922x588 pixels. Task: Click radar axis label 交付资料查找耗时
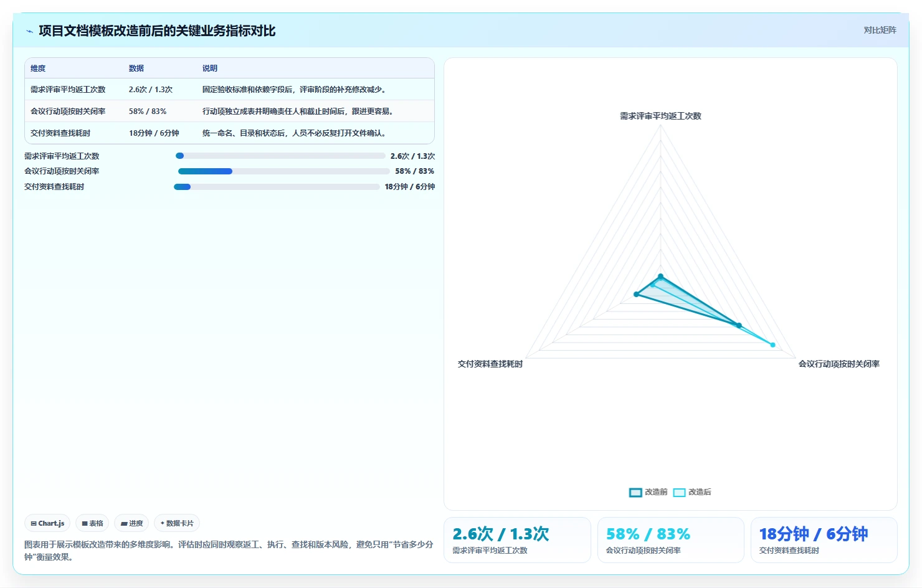(490, 364)
